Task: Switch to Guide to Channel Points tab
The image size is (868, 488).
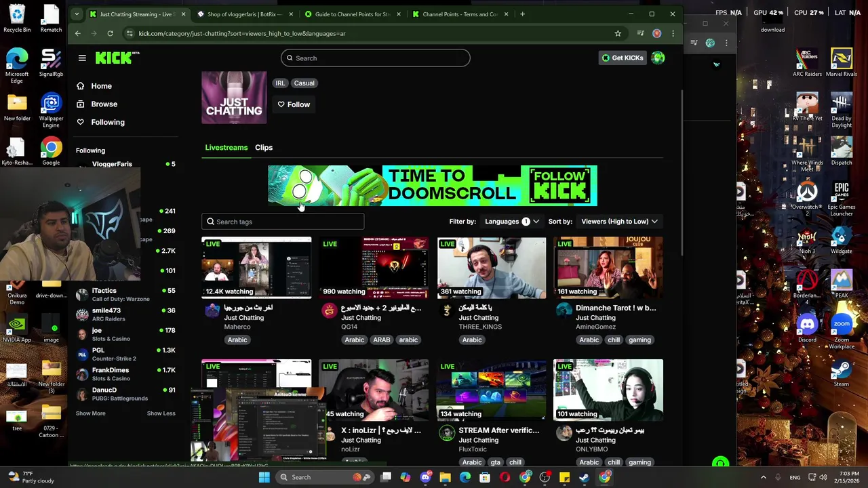Action: click(352, 14)
